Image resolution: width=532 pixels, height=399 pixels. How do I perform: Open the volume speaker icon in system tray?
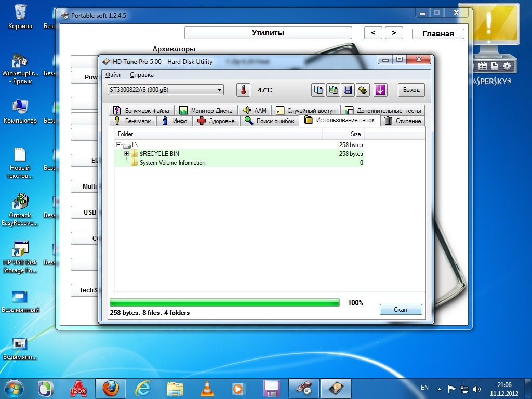coord(477,389)
